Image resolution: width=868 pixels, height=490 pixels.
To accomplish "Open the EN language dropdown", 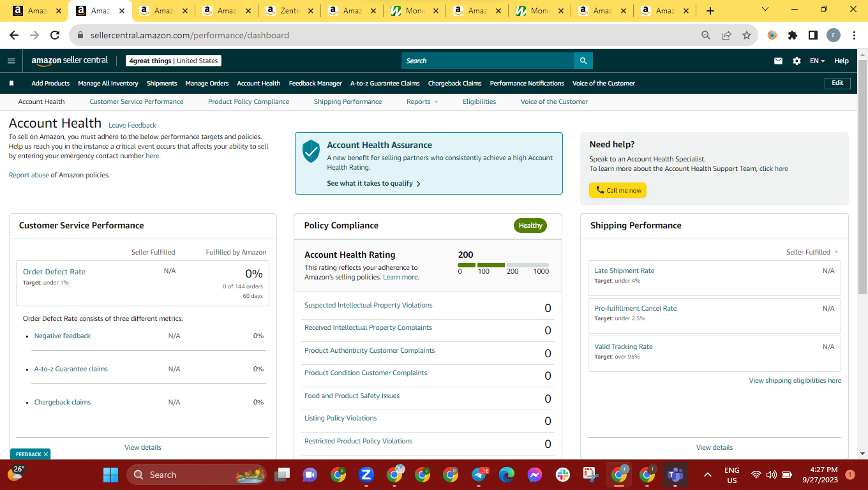I will point(818,61).
